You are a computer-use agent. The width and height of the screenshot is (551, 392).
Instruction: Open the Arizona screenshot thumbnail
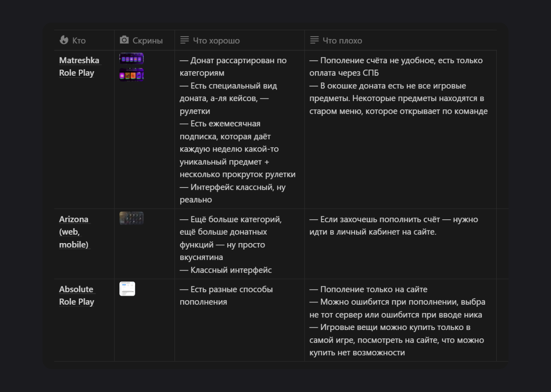131,218
